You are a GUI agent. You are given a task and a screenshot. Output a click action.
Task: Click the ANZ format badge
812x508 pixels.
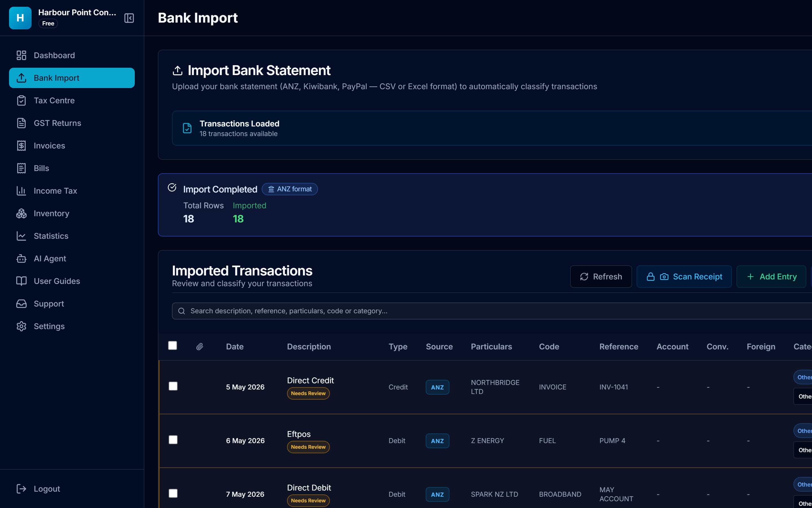290,189
